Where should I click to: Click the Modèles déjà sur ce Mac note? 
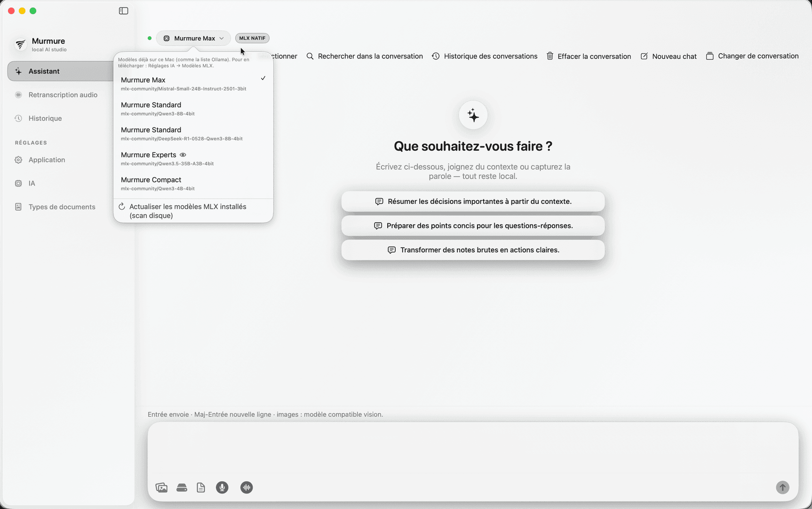click(x=184, y=63)
